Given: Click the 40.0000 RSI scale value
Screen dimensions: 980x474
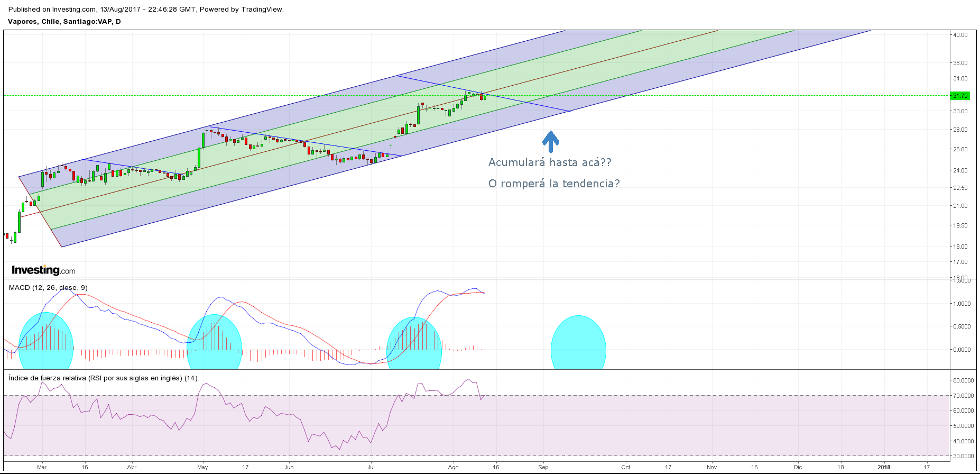Looking at the screenshot, I should point(964,441).
